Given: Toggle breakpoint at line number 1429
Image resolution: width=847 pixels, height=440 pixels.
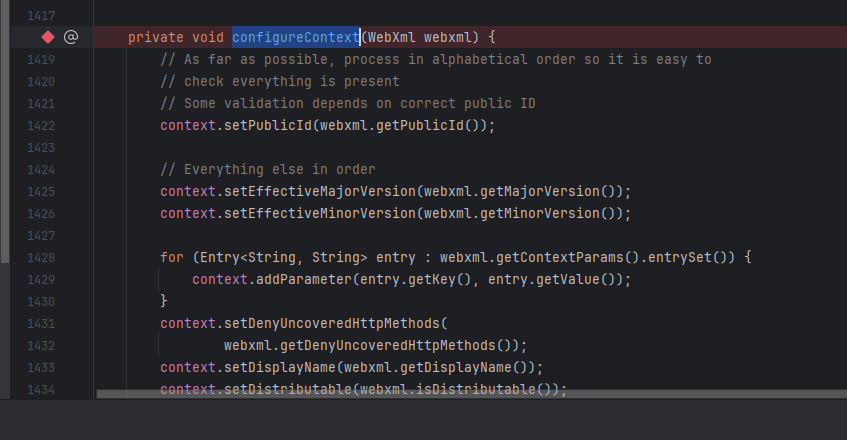Looking at the screenshot, I should (41, 279).
